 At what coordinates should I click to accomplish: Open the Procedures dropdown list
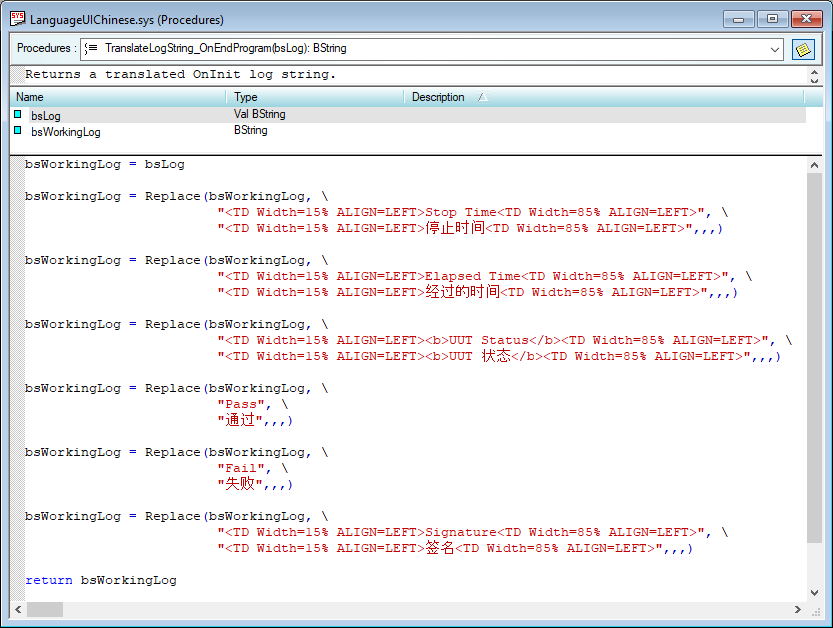775,49
